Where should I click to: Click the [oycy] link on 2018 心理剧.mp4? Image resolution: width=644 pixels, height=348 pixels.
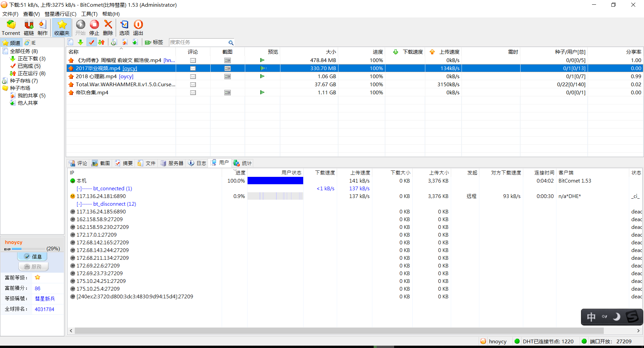coord(126,77)
